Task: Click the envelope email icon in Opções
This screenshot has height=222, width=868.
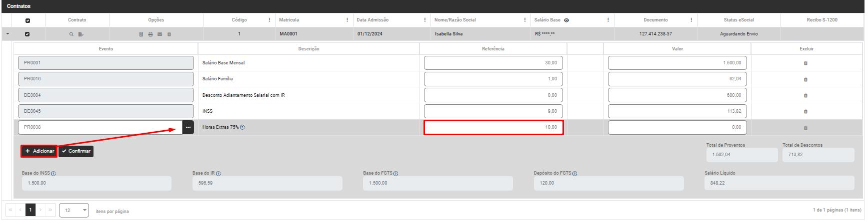Action: [160, 34]
